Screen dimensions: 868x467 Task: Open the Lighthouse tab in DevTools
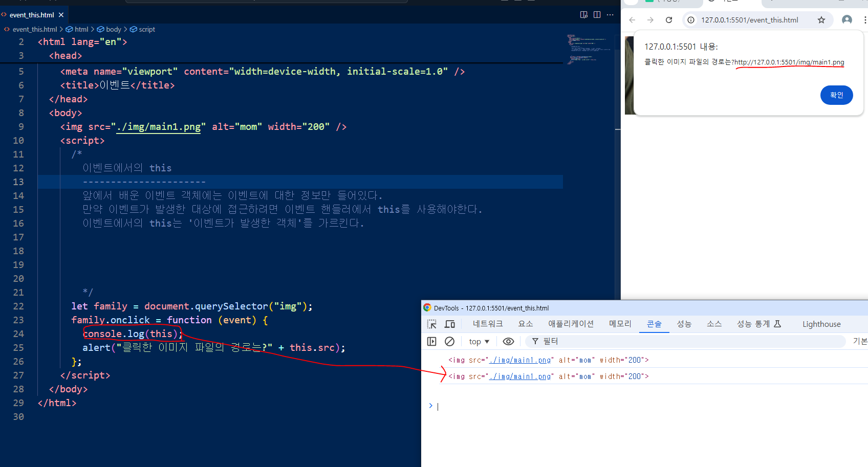coord(821,324)
